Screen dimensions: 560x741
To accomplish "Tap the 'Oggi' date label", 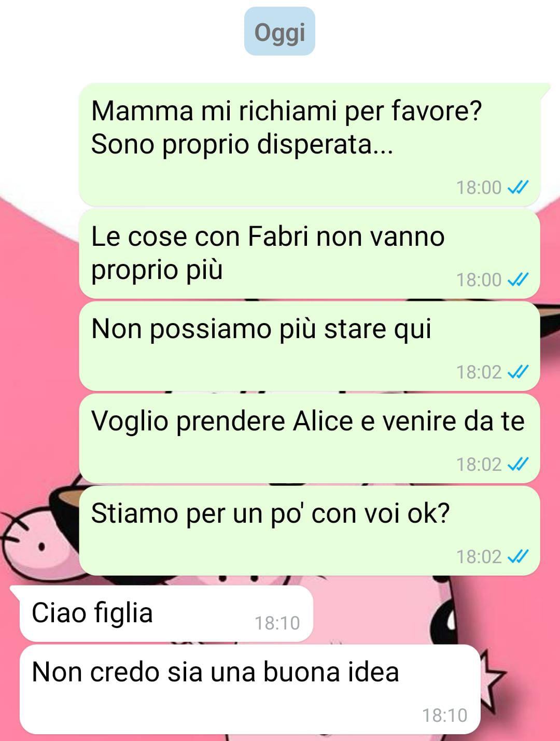I will click(x=279, y=32).
